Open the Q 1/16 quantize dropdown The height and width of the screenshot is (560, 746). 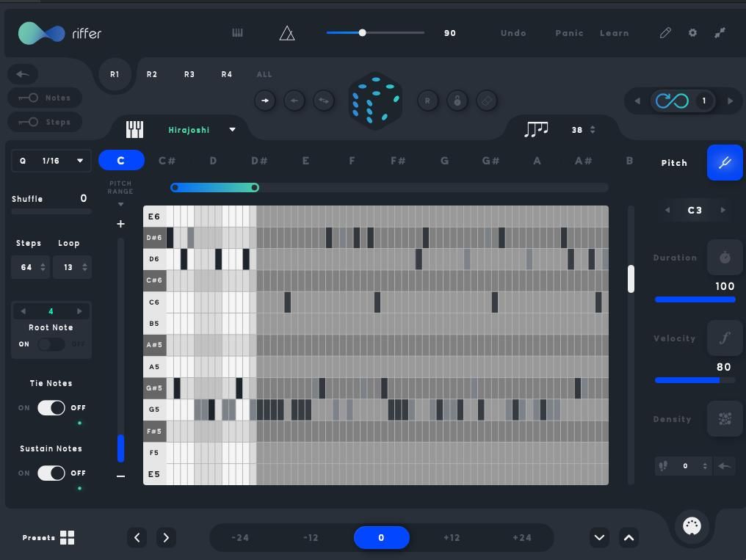(51, 161)
